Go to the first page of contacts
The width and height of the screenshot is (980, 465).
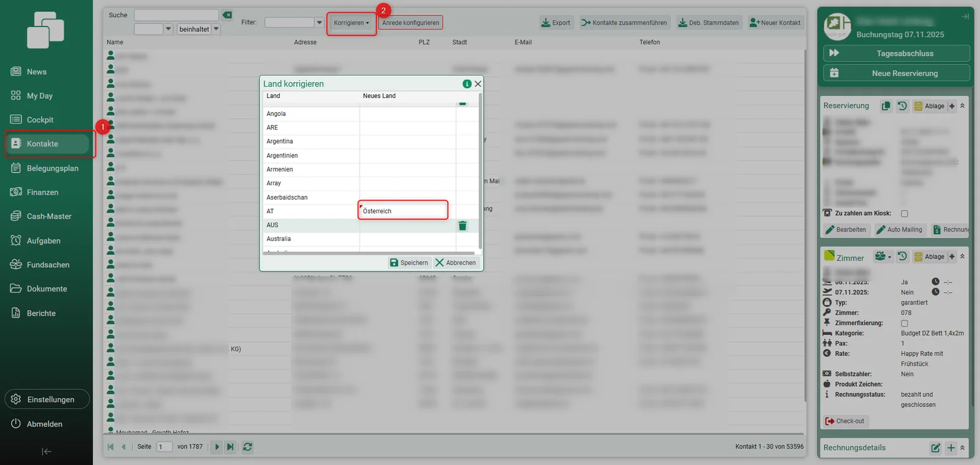click(110, 447)
